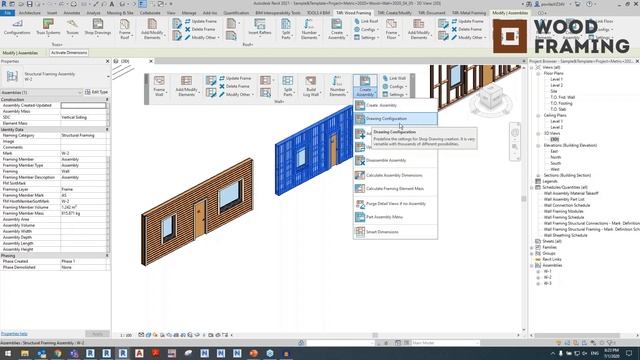Open the File tab
The height and width of the screenshot is (360, 640).
coord(7,13)
